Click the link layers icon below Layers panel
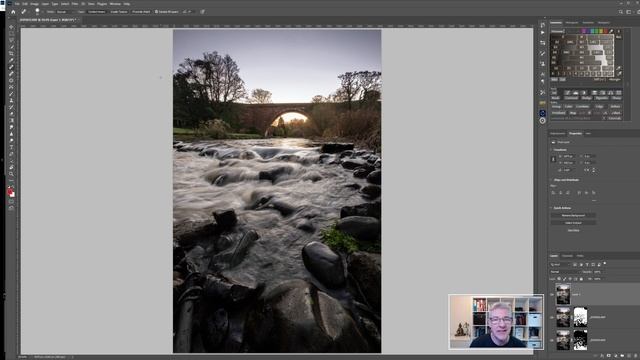Viewport: 640px width, 360px height. coord(595,356)
